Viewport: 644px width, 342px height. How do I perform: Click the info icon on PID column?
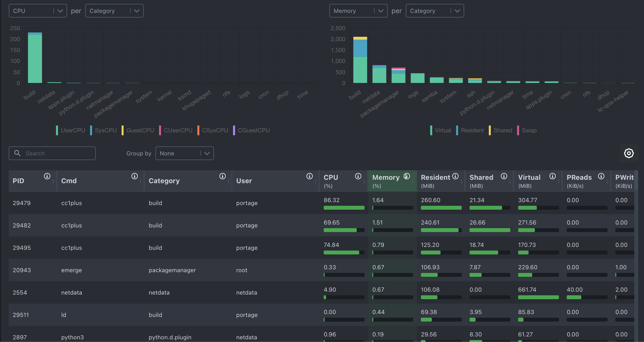click(x=47, y=176)
